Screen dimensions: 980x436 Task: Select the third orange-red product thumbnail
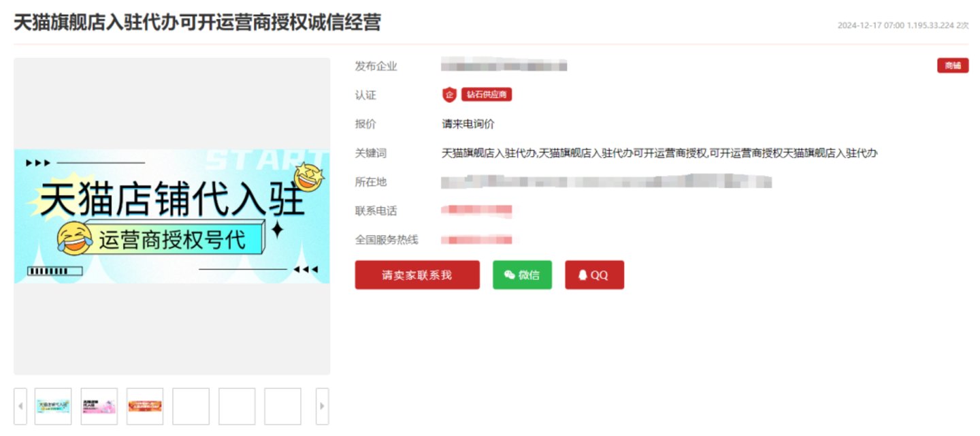pos(145,407)
